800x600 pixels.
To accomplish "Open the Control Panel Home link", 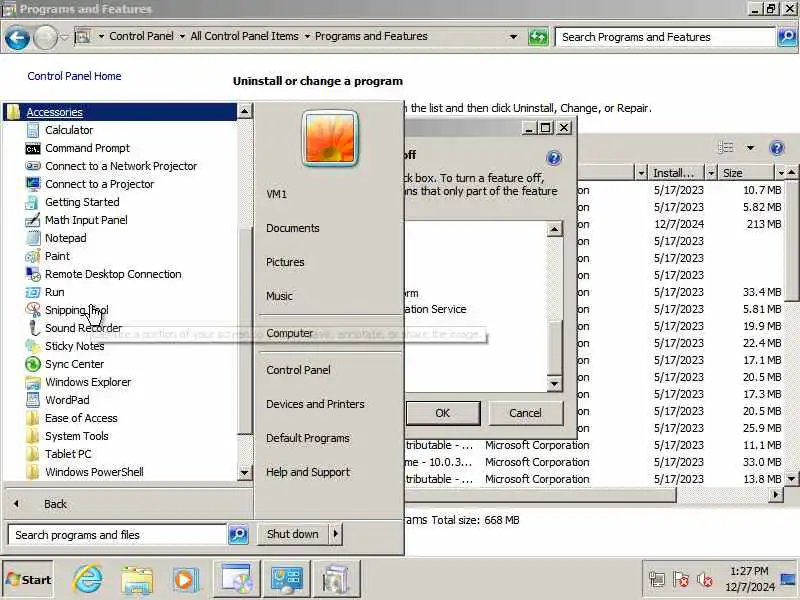I will tap(74, 76).
